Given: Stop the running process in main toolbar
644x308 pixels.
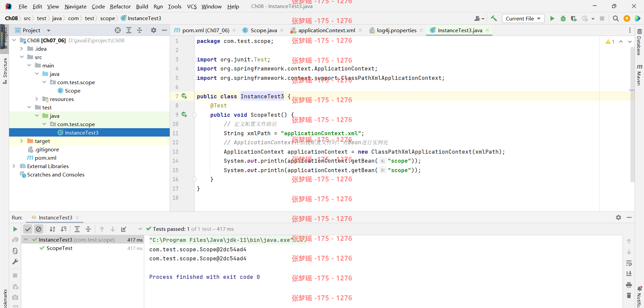Looking at the screenshot, I should point(602,18).
